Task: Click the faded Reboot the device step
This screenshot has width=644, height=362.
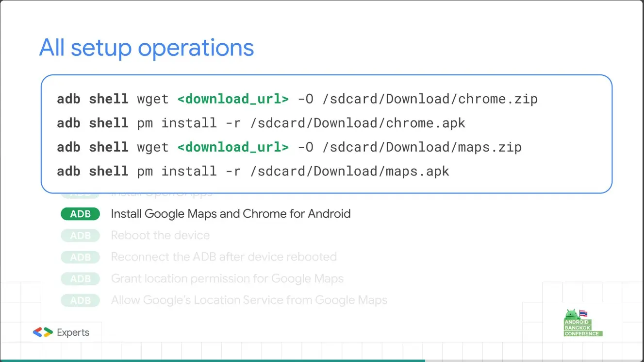Action: point(160,236)
